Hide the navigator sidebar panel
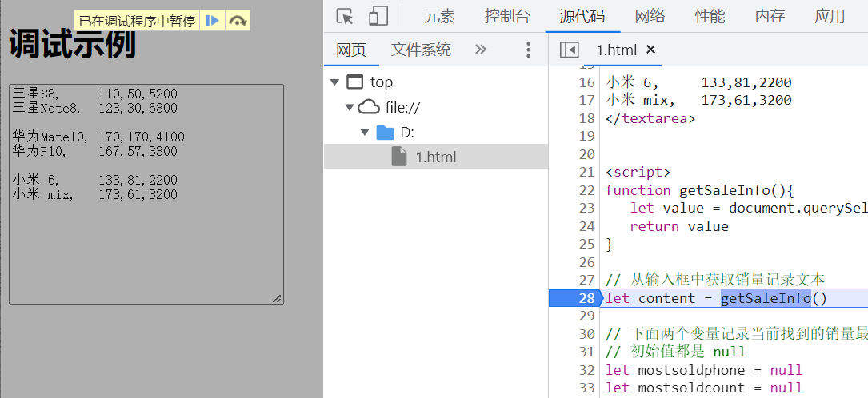 click(x=569, y=50)
